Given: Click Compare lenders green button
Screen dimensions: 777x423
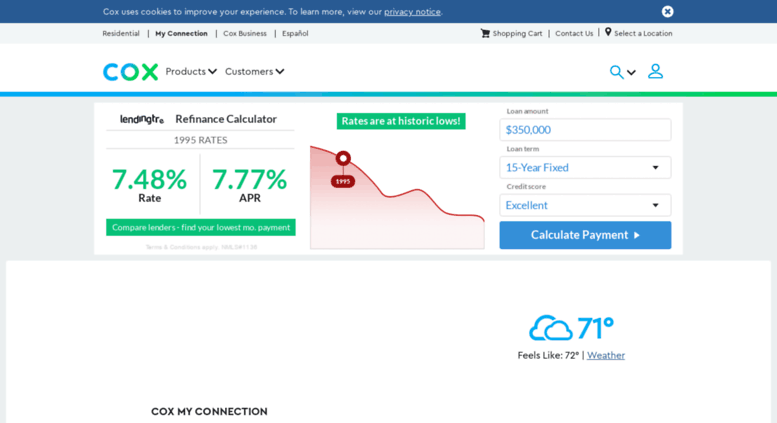Looking at the screenshot, I should pyautogui.click(x=201, y=227).
